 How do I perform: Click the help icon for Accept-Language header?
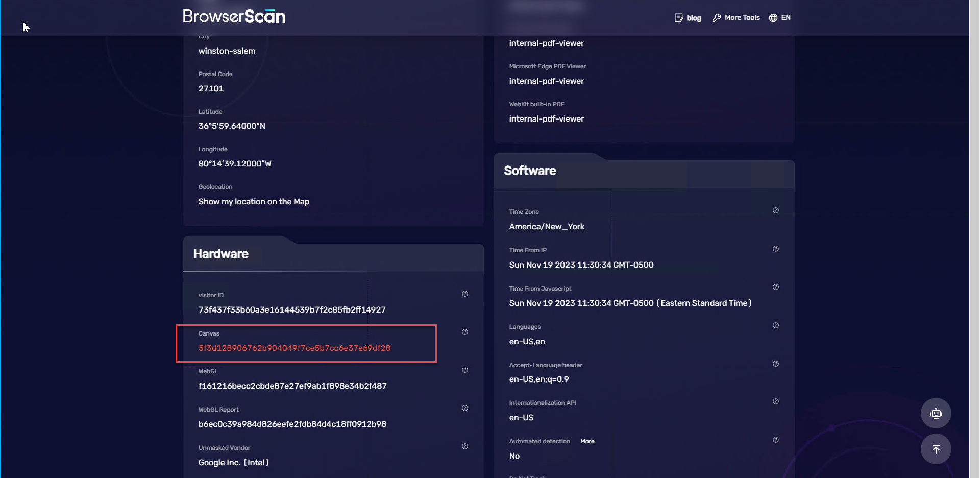(775, 364)
